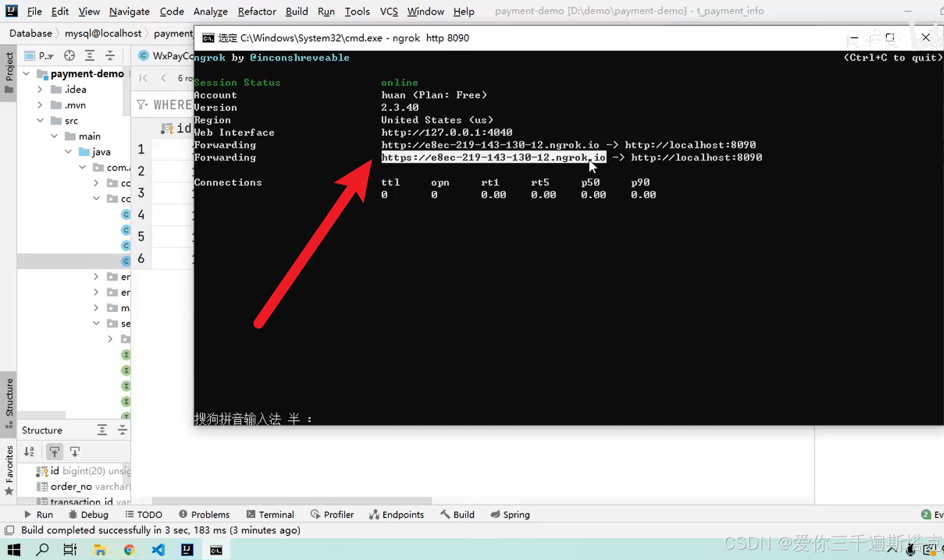Open File Explorer from taskbar
This screenshot has width=944, height=560.
click(x=100, y=550)
